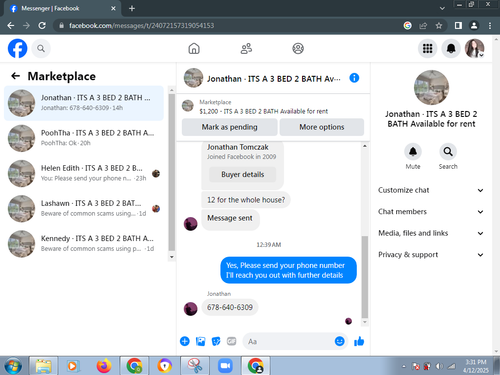Open the Facebook menu grid icon
The height and width of the screenshot is (375, 500).
427,49
